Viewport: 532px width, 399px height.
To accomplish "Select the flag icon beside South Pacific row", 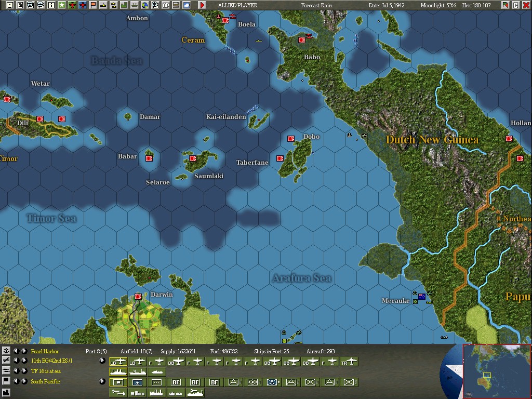I will 6,381.
